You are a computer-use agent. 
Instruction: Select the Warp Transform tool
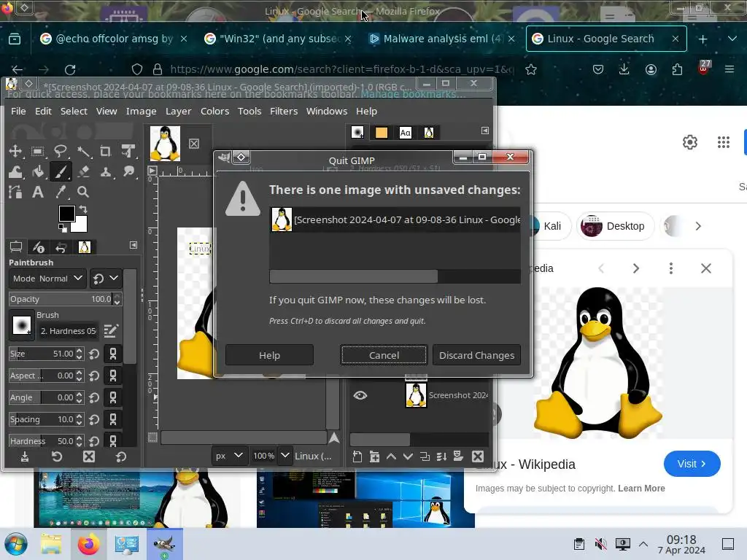click(x=15, y=171)
